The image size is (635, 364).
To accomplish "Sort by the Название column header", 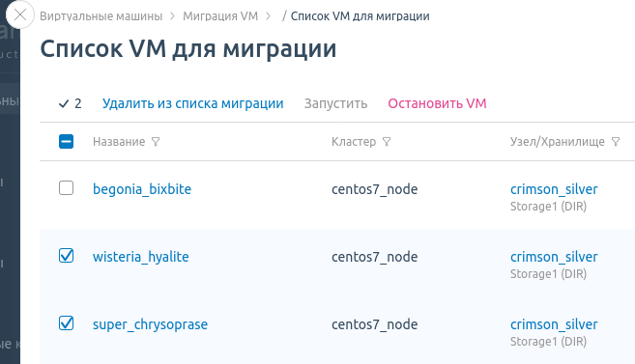I will click(119, 142).
